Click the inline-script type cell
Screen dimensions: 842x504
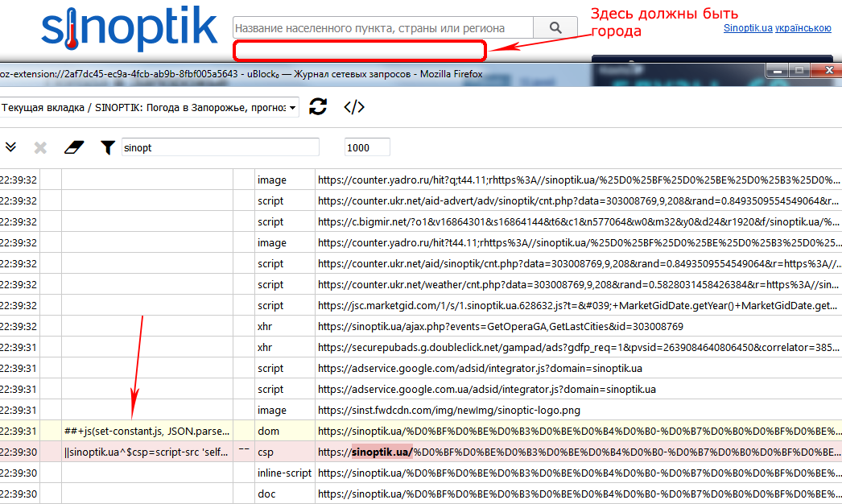coord(285,473)
